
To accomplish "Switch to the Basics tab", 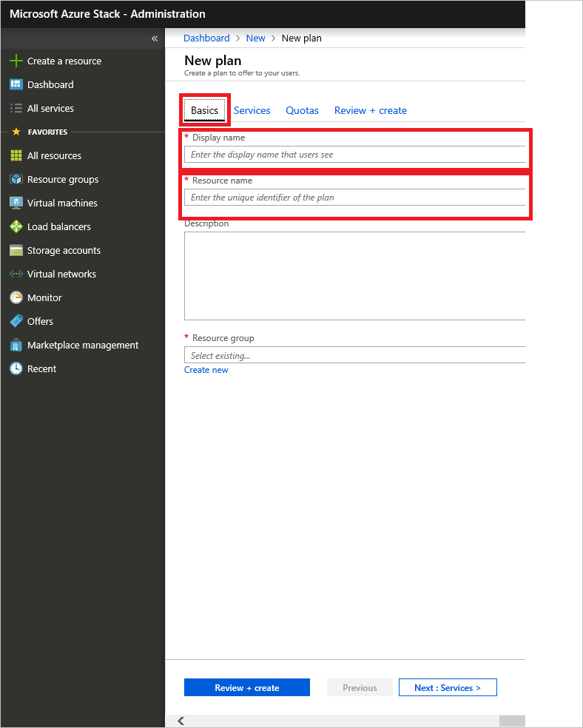I will (x=204, y=110).
